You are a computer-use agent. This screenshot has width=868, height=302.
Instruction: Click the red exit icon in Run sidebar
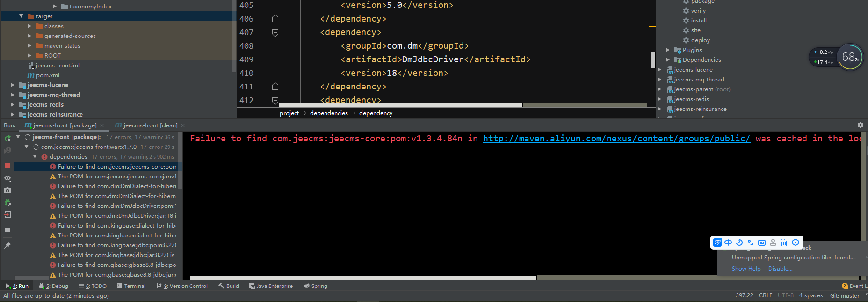pyautogui.click(x=7, y=214)
